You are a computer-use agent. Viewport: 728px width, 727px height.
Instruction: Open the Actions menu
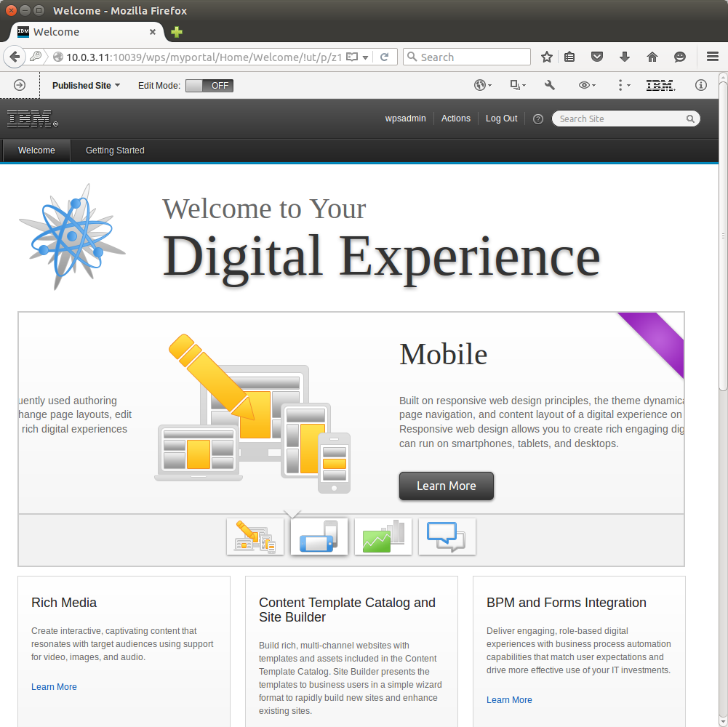click(456, 119)
